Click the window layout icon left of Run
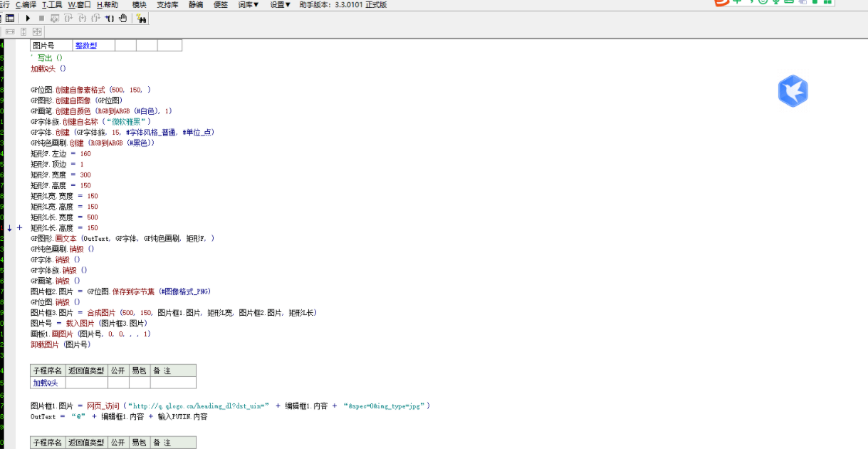The height and width of the screenshot is (449, 868). pos(10,19)
